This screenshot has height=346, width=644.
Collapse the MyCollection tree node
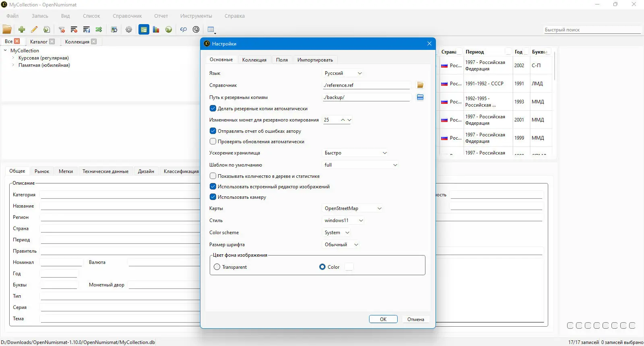(x=5, y=51)
